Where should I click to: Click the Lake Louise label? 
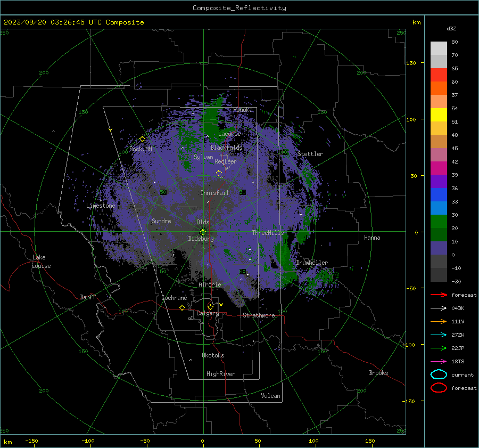(x=41, y=262)
